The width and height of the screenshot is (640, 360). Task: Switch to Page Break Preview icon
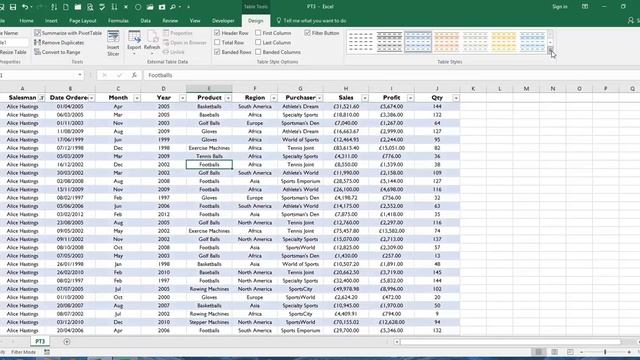pos(570,352)
